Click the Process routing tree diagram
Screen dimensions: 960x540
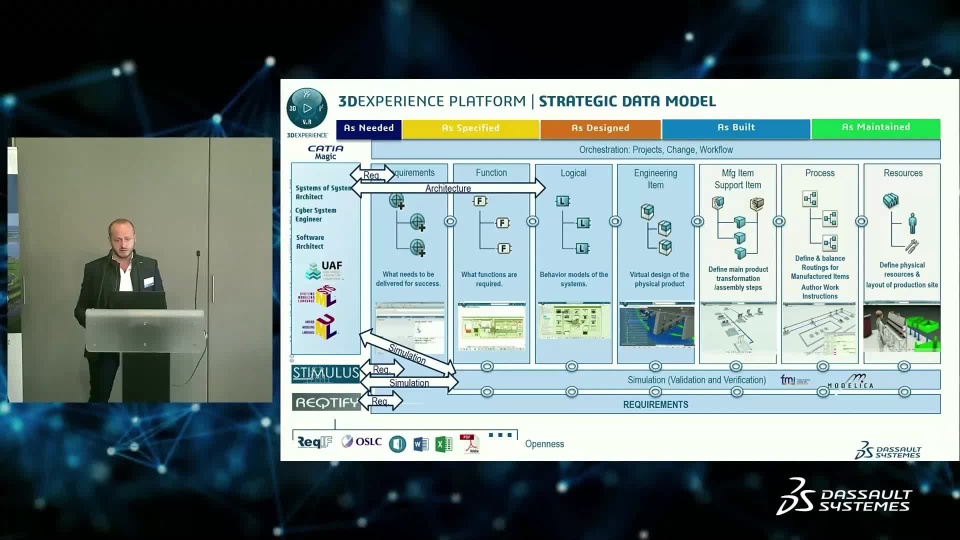click(x=820, y=221)
